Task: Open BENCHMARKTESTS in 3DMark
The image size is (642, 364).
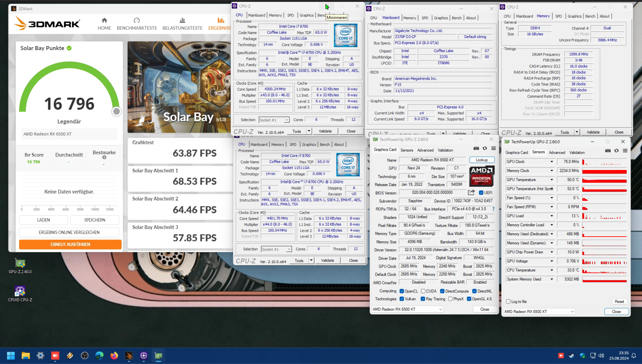Action: click(137, 24)
